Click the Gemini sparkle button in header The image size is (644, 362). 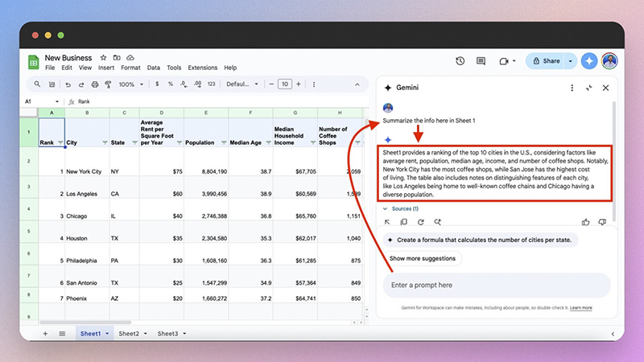pyautogui.click(x=589, y=61)
